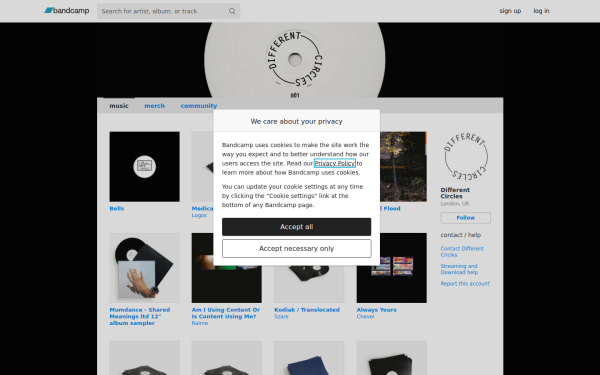Open the Mumdance Shared Meanings album cover
The width and height of the screenshot is (600, 375).
point(144,268)
